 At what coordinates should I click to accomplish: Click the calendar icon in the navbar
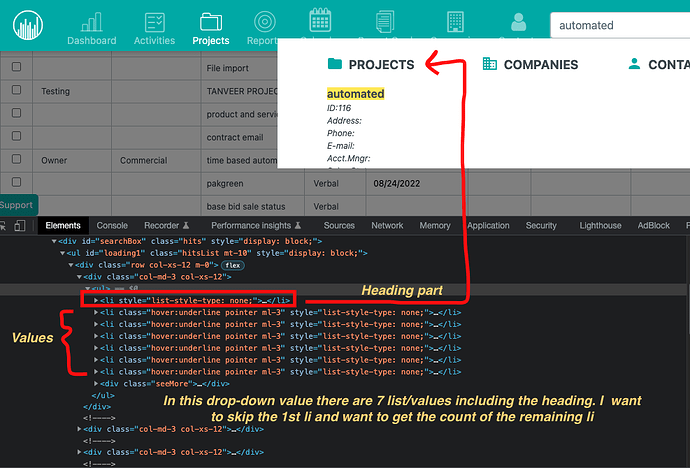[x=320, y=20]
